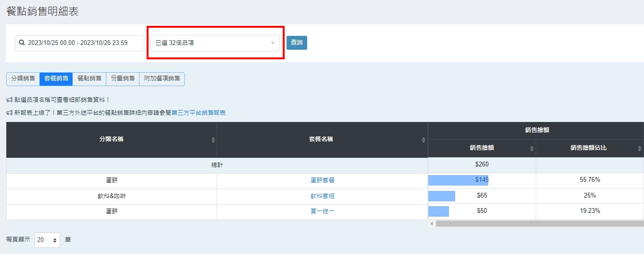Screen dimensions: 644x254
Task: Switch to the 分類銷售 tab
Action: coord(23,79)
